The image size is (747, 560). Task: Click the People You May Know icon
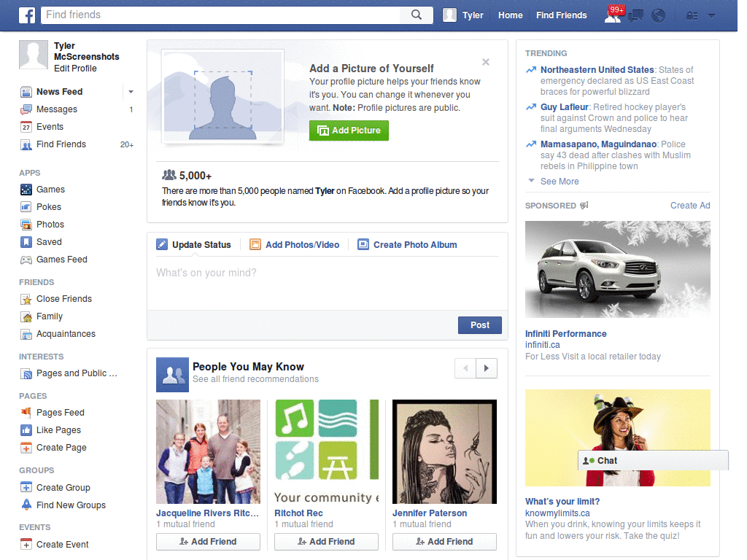(172, 375)
